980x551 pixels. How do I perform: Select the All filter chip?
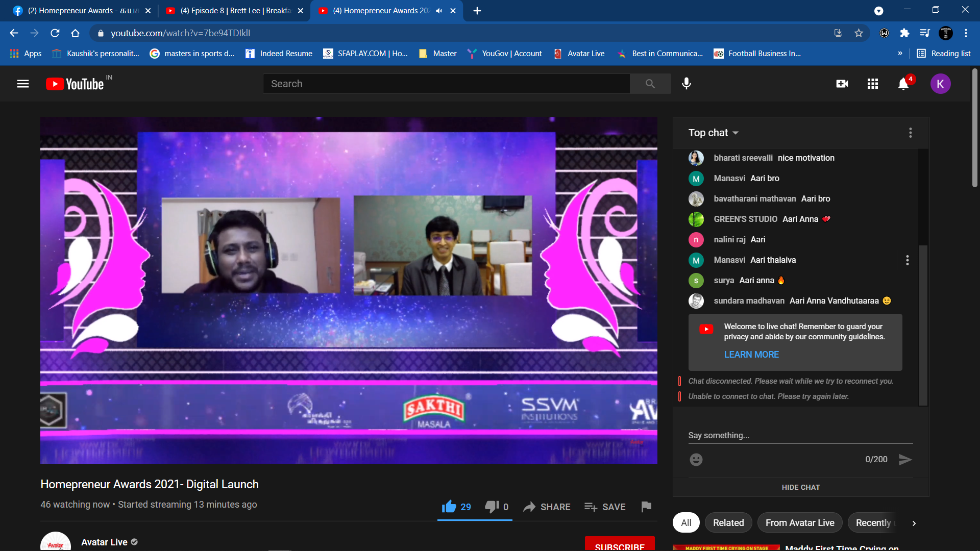686,523
